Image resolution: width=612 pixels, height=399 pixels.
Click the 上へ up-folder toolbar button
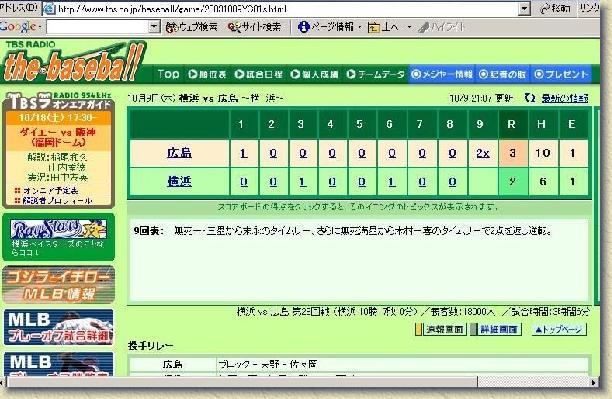pos(383,27)
